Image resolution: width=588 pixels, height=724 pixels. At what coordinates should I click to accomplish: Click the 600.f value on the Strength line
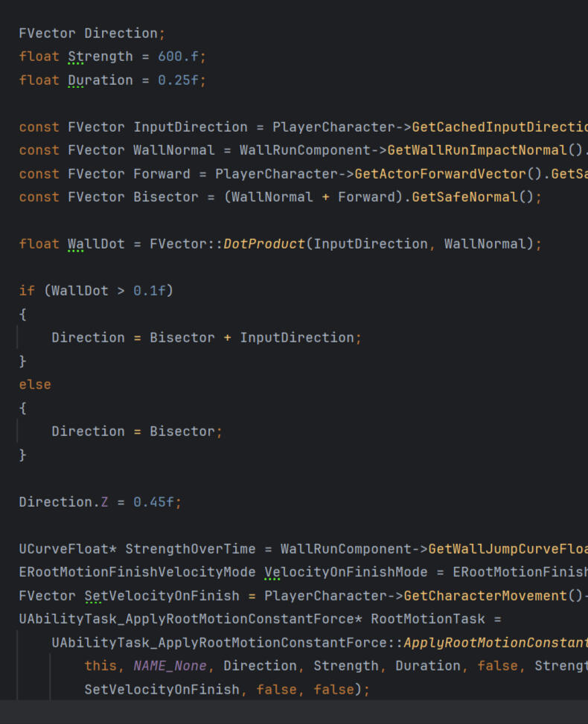tap(182, 57)
